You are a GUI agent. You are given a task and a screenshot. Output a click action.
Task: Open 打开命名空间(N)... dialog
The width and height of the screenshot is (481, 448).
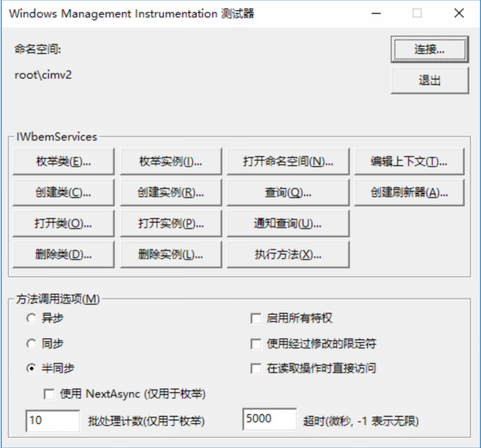(x=288, y=162)
